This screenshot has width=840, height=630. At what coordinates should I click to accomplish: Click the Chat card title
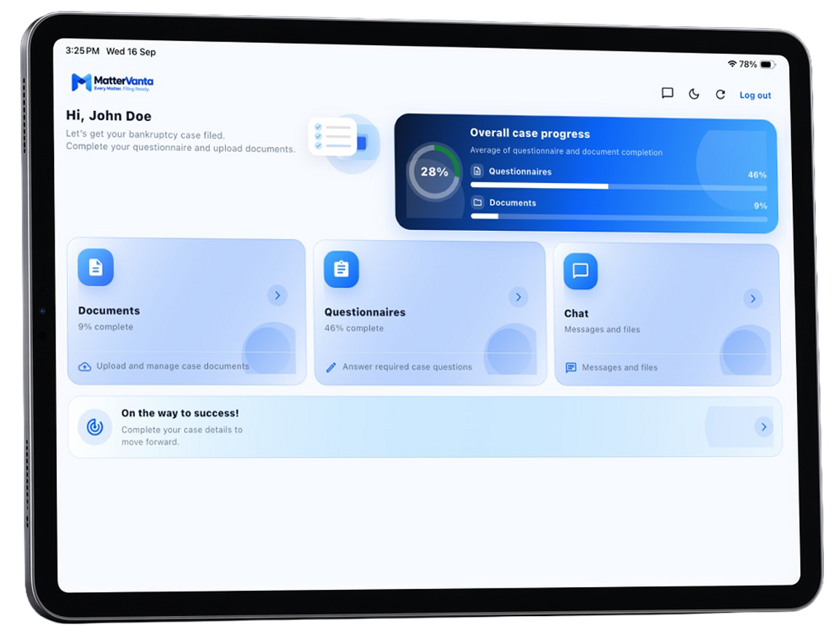pyautogui.click(x=577, y=314)
